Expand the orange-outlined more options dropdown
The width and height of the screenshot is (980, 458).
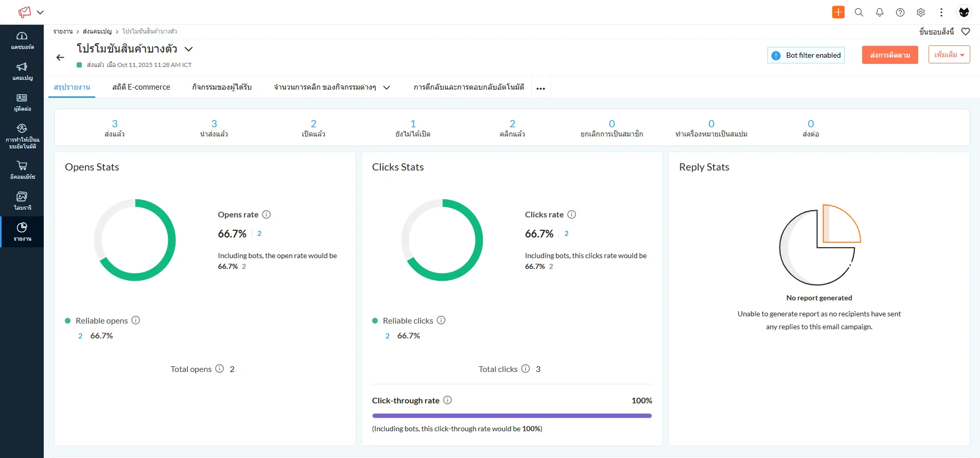click(x=949, y=55)
